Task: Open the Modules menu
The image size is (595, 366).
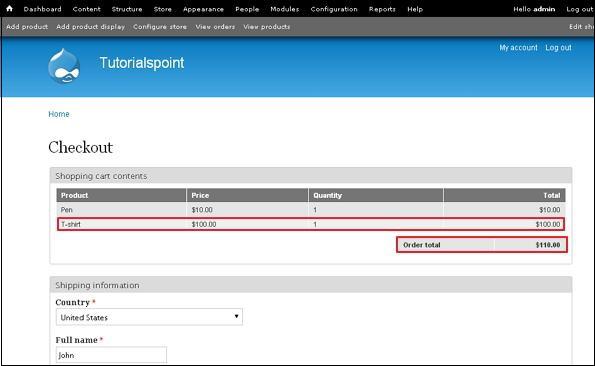Action: pos(285,9)
